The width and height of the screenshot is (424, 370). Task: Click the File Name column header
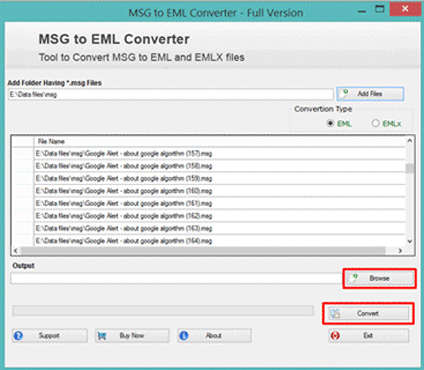51,141
